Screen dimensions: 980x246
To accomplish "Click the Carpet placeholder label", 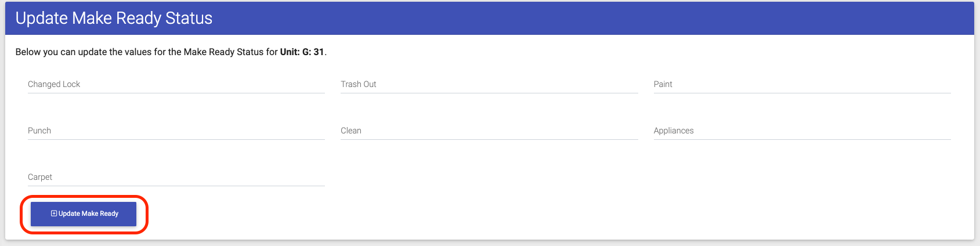I will [40, 177].
